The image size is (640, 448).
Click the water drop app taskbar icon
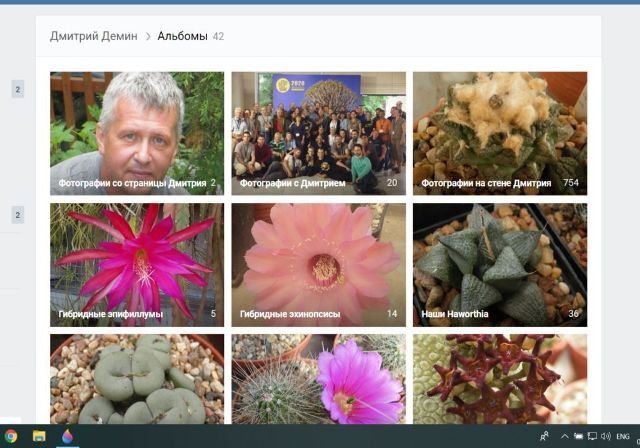[x=67, y=436]
